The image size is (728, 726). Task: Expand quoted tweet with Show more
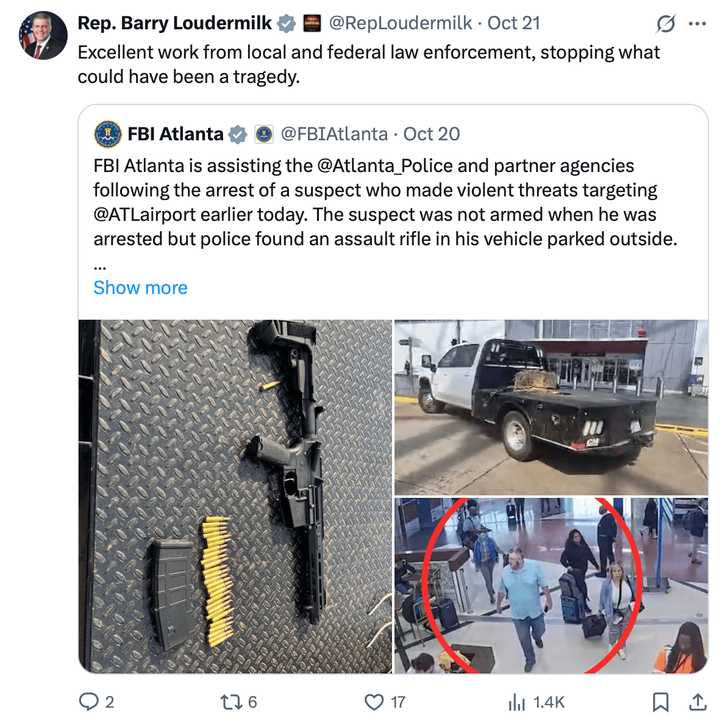(140, 288)
